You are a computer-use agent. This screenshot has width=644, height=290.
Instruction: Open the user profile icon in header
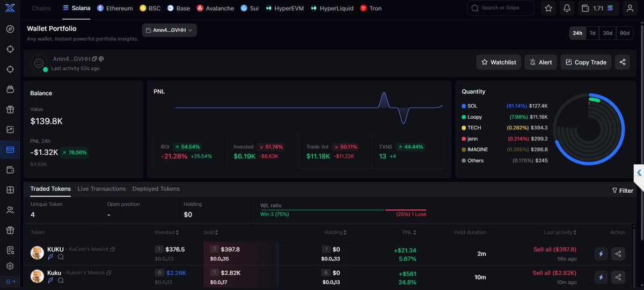pos(629,9)
